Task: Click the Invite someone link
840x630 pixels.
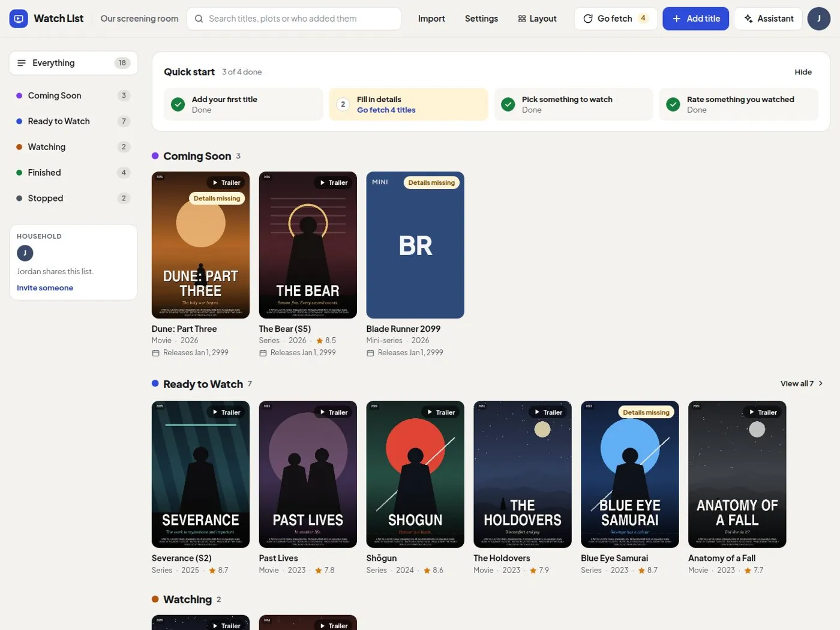Action: tap(45, 288)
